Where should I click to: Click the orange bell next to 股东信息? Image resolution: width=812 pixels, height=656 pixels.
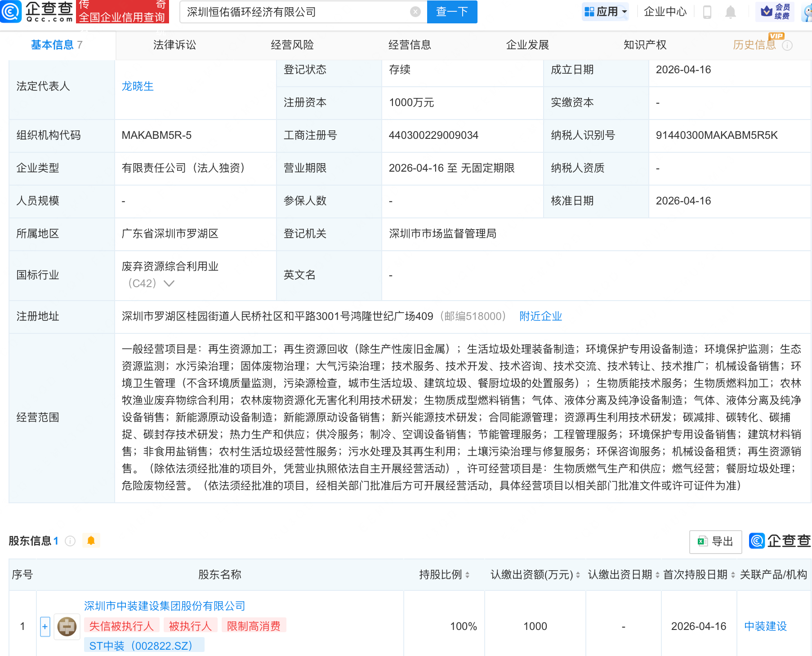click(91, 541)
